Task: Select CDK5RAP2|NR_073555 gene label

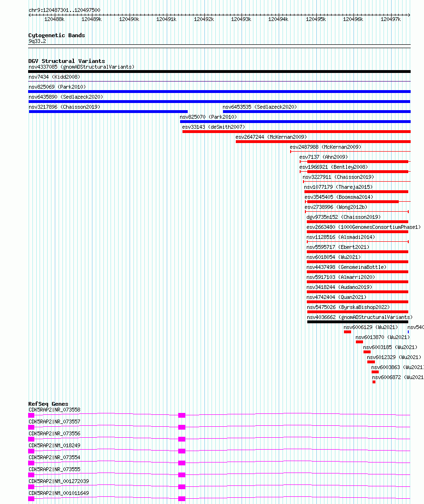Action: point(54,469)
